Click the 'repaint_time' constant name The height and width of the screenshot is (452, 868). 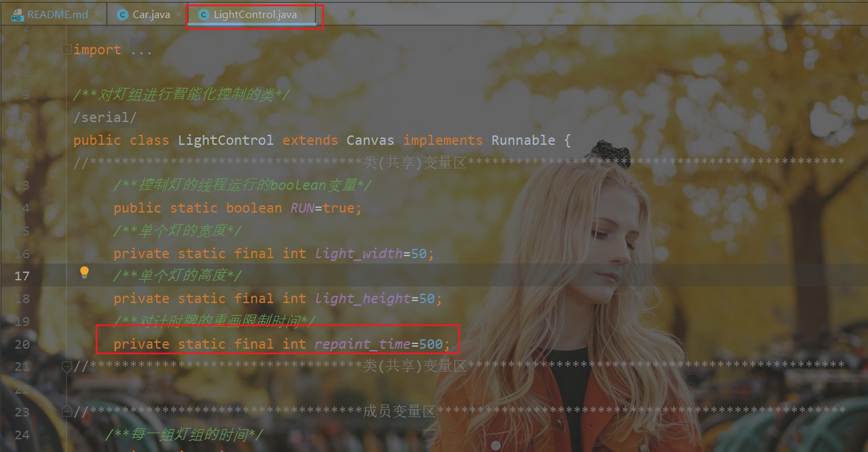(x=363, y=344)
